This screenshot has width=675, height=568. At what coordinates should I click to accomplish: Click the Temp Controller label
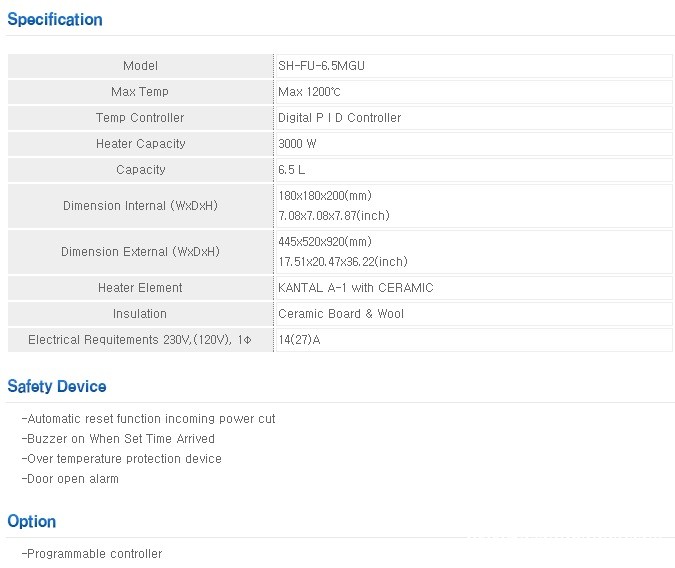[140, 118]
